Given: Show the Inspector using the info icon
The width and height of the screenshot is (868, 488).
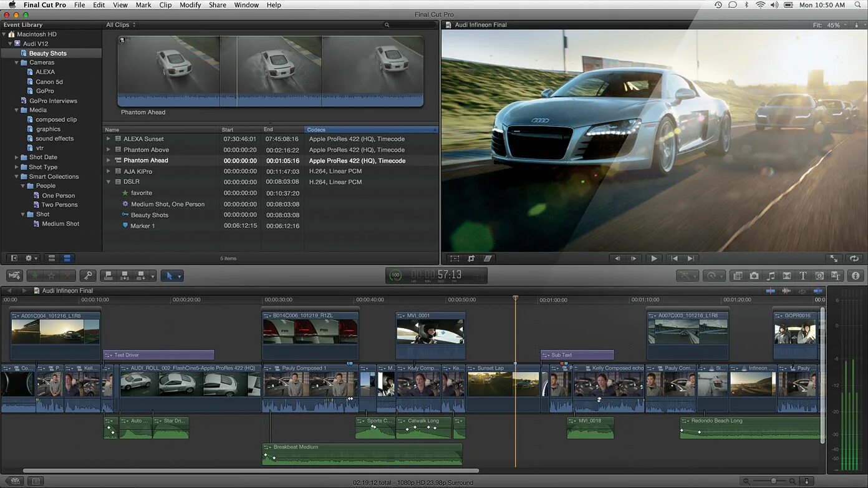Looking at the screenshot, I should tap(856, 276).
